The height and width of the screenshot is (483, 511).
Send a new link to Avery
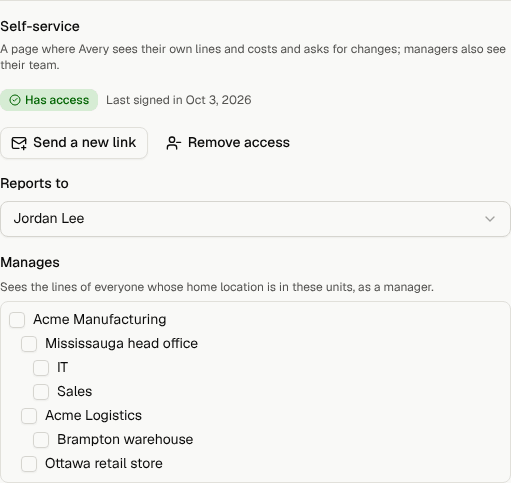coord(74,143)
